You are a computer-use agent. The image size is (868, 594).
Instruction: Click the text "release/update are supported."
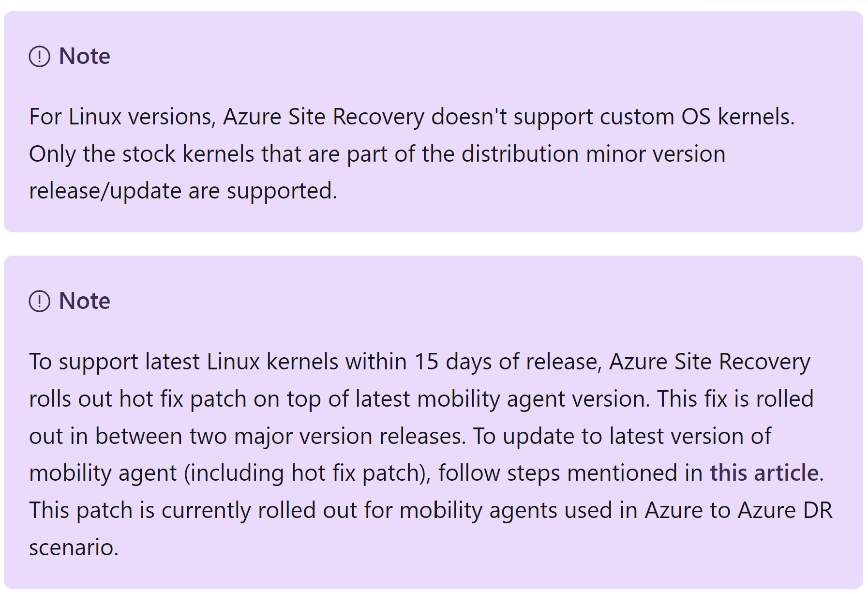(183, 191)
